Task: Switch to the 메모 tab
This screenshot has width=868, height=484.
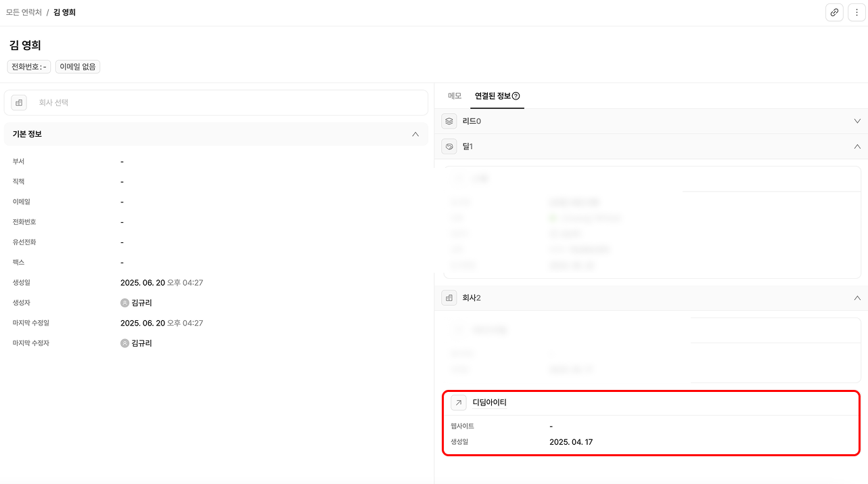Action: pyautogui.click(x=455, y=96)
